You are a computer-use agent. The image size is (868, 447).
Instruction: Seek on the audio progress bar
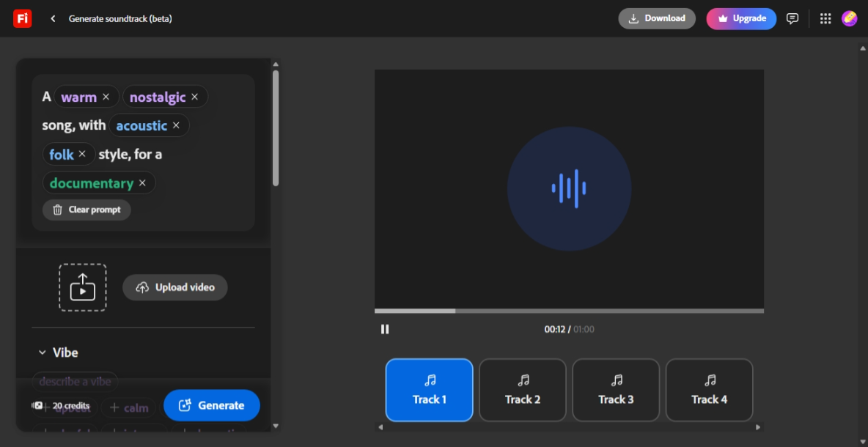click(569, 311)
